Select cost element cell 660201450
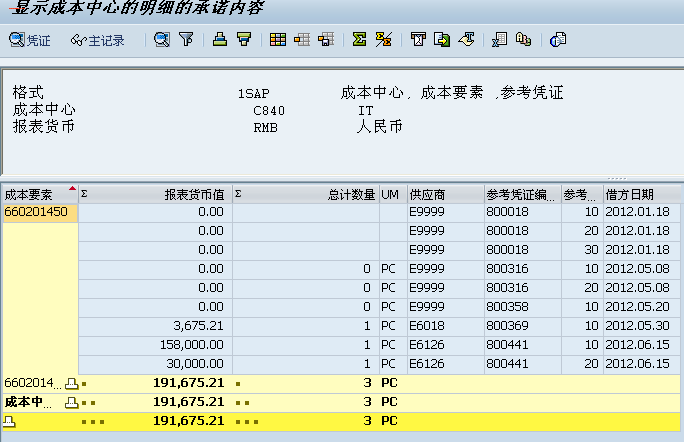This screenshot has width=684, height=442. click(x=40, y=212)
